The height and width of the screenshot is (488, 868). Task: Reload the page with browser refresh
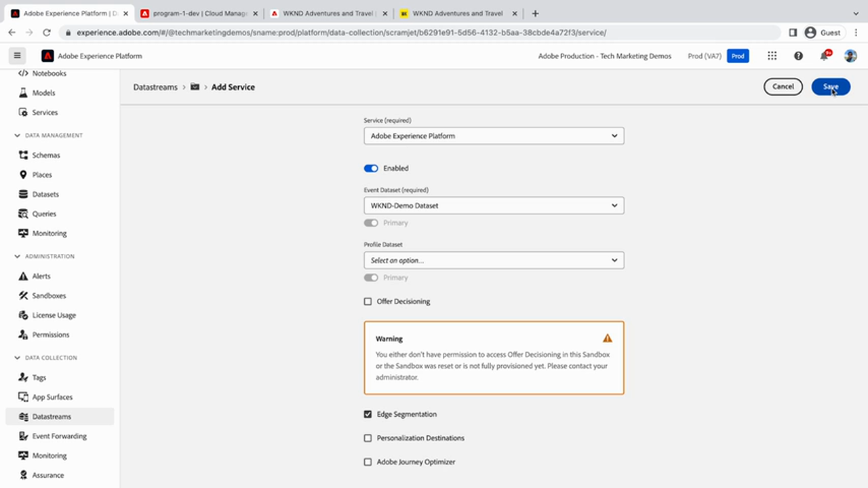click(x=46, y=33)
